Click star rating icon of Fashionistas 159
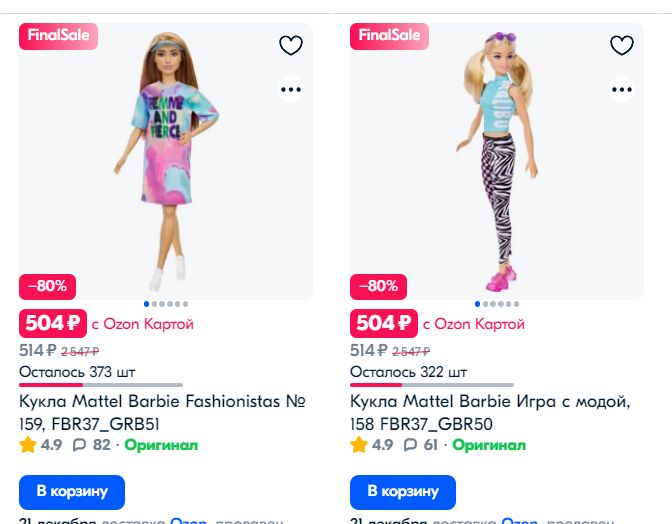672x524 pixels. coord(28,445)
